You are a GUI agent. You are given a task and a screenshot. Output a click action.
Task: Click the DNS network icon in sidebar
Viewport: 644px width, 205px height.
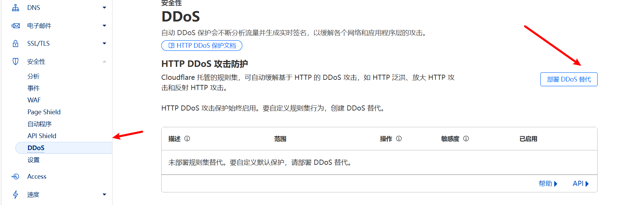click(15, 8)
